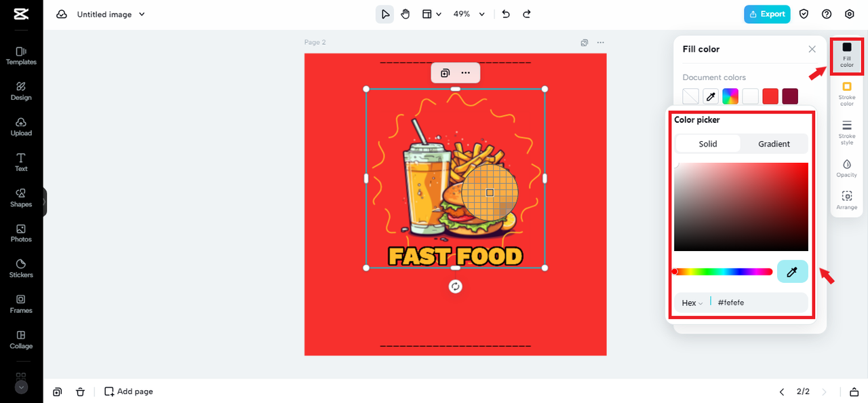Select the red document color swatch
The height and width of the screenshot is (403, 868).
pyautogui.click(x=770, y=96)
